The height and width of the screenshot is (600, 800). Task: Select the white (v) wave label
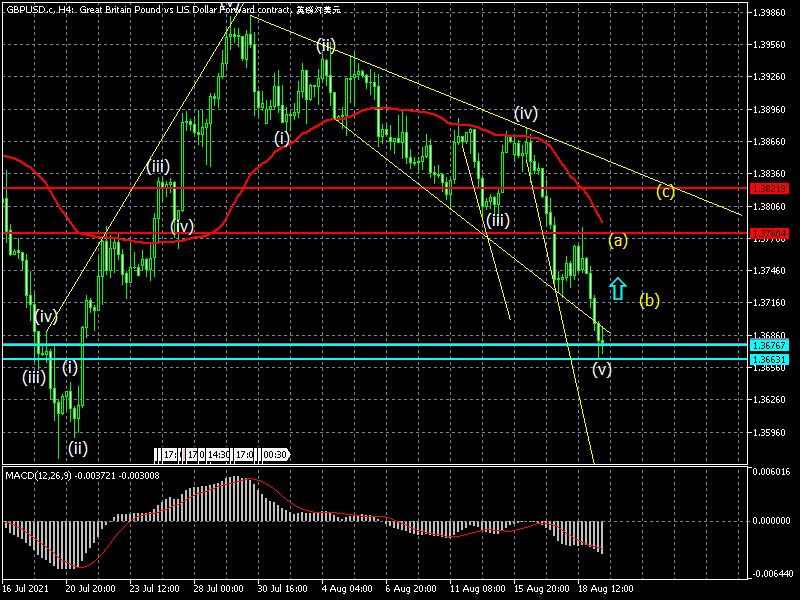601,369
